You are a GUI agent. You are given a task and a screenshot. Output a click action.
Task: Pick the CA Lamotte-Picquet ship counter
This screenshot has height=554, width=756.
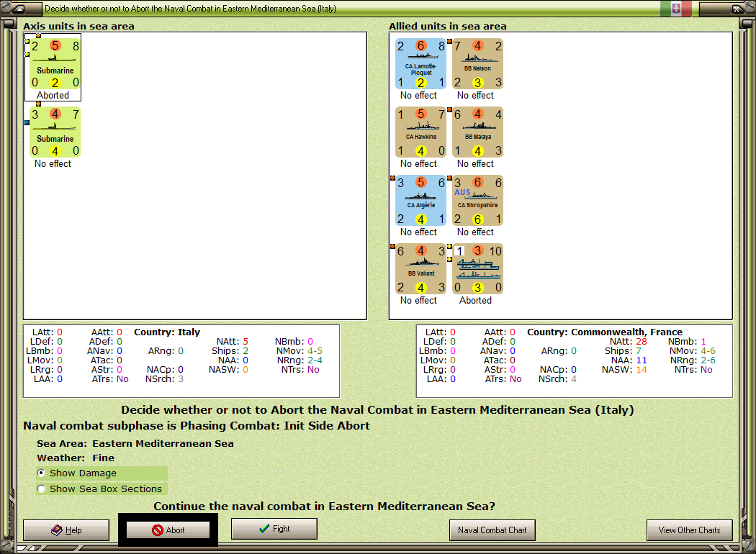(x=420, y=63)
